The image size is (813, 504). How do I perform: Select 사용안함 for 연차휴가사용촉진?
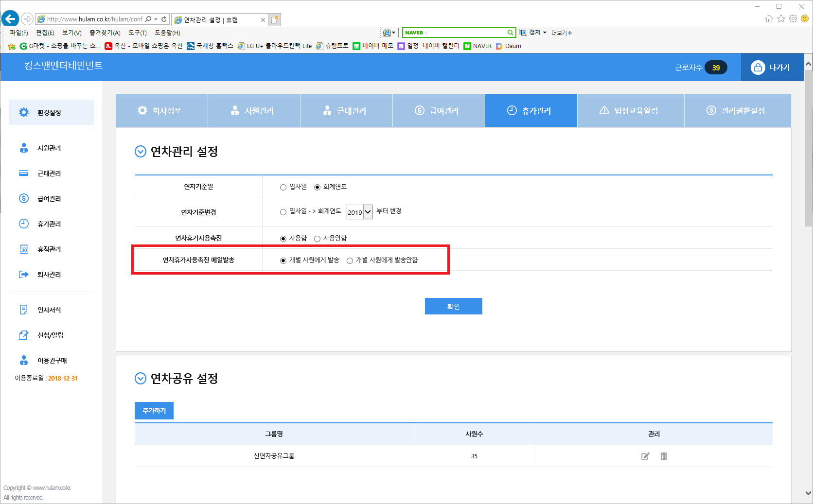317,239
